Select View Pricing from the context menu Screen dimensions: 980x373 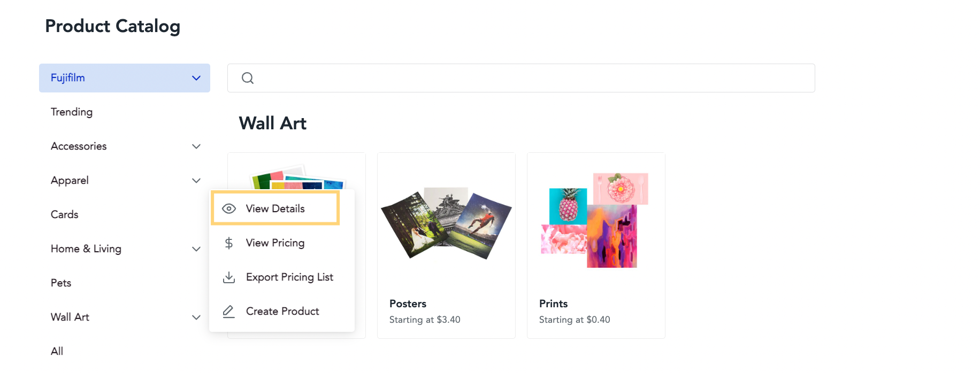coord(275,243)
